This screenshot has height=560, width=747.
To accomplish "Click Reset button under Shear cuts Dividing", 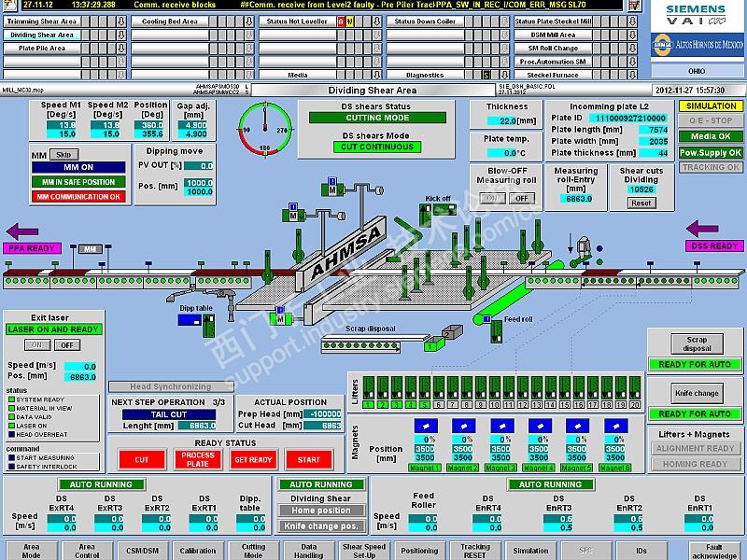I will click(x=641, y=203).
